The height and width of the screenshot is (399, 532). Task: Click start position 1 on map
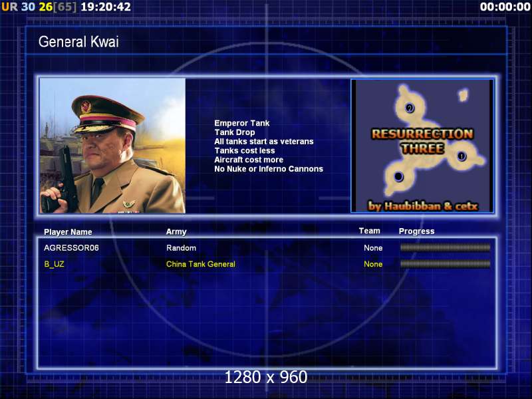[461, 156]
